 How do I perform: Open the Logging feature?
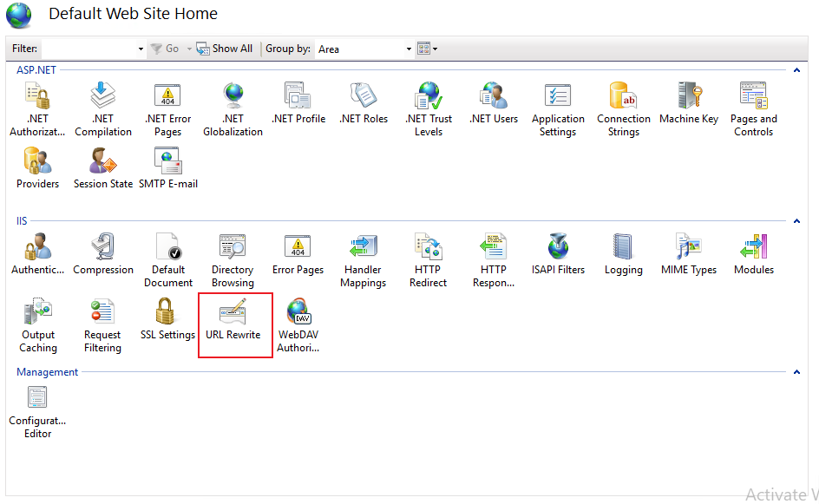point(624,254)
